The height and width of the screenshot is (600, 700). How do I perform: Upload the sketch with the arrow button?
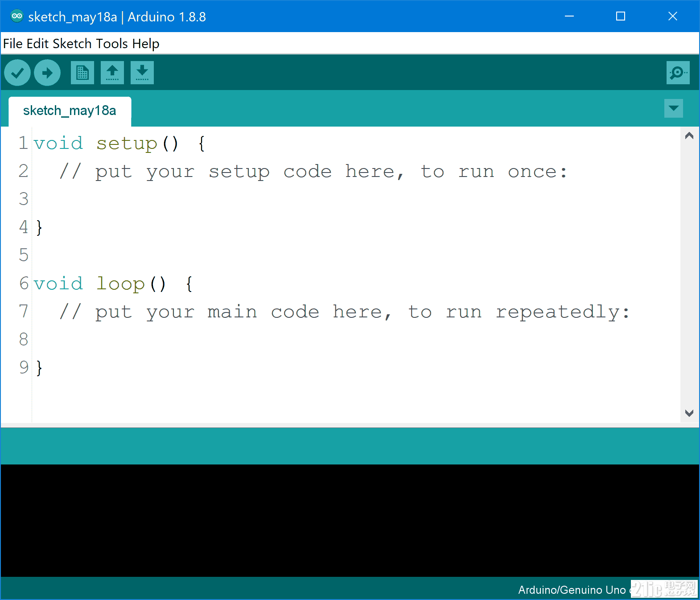(47, 73)
